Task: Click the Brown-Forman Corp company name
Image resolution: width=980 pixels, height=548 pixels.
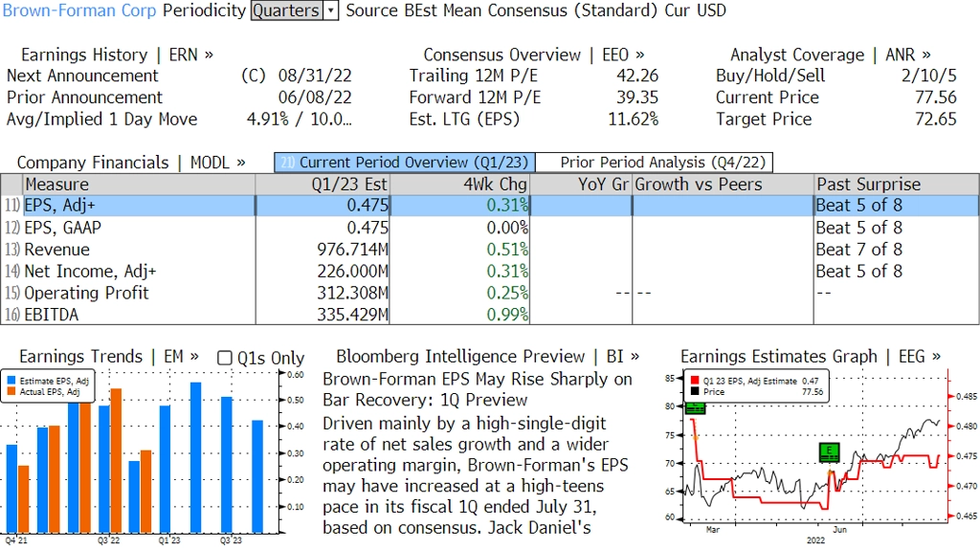Action: [79, 11]
